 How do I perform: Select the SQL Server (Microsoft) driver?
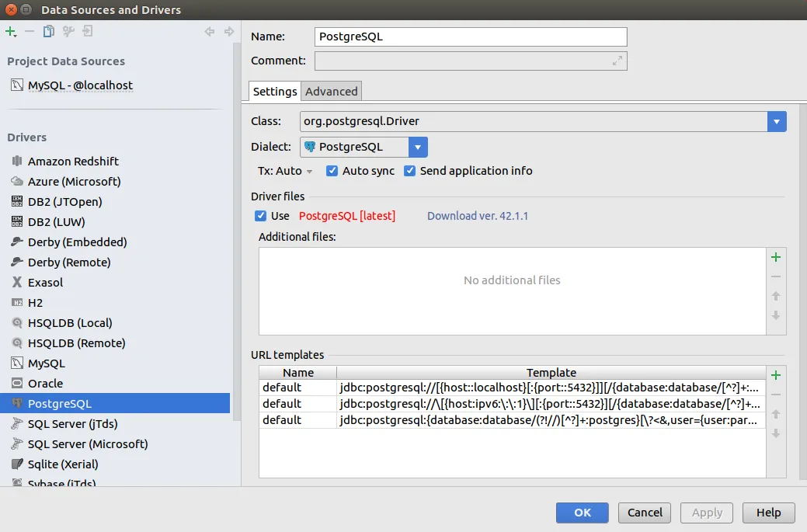[115, 443]
